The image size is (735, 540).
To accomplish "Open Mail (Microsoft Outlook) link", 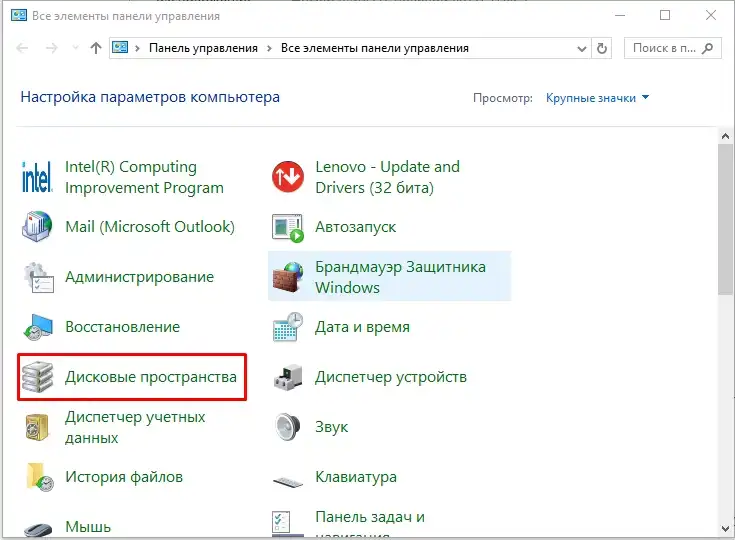I will [x=150, y=226].
